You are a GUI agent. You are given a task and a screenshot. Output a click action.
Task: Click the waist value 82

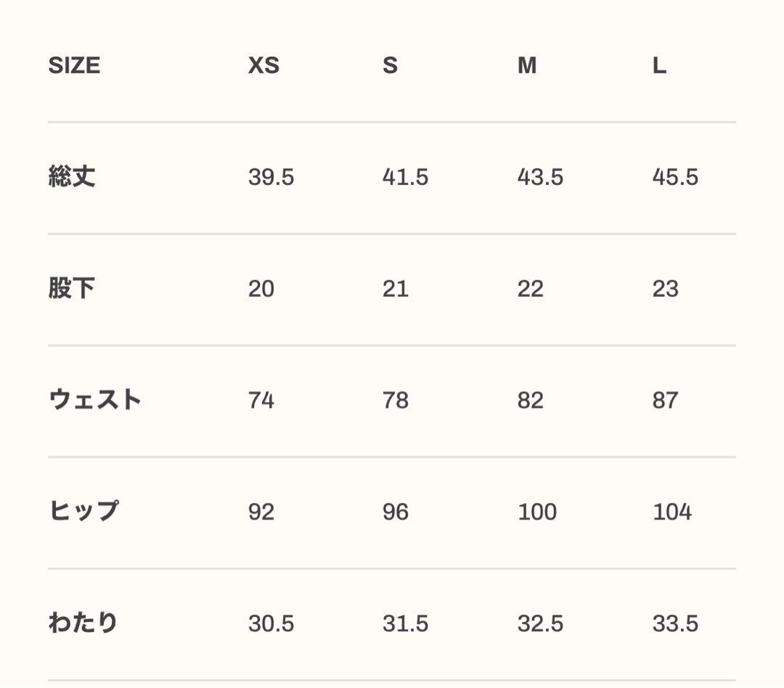531,401
